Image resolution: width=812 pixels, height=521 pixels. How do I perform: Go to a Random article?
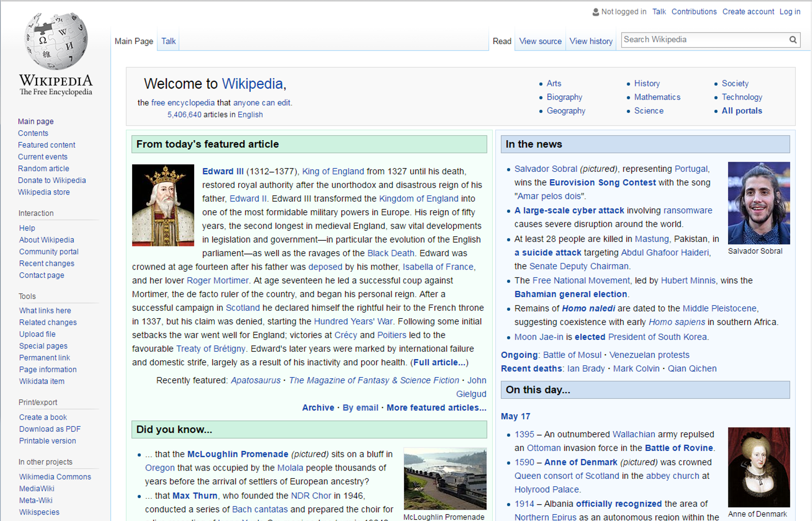coord(44,169)
